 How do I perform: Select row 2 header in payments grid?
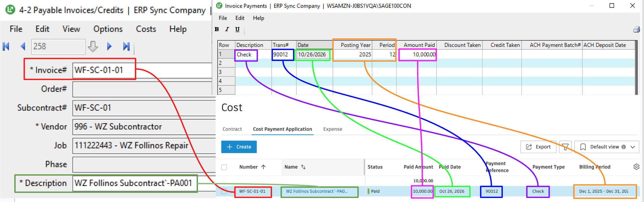coord(226,63)
